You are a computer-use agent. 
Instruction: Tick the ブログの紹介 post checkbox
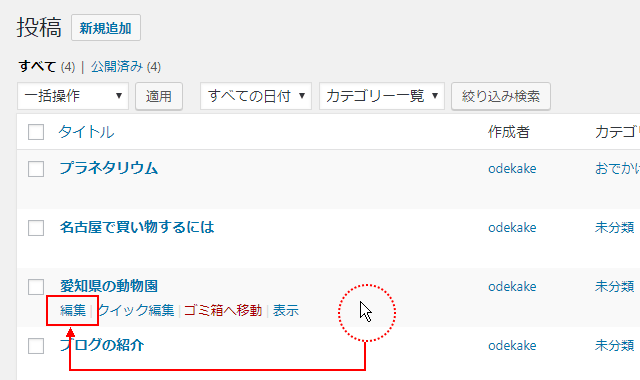[x=36, y=346]
